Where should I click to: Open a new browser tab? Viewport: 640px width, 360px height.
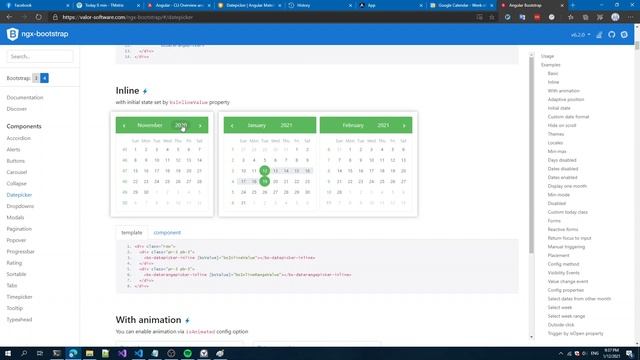coord(573,5)
